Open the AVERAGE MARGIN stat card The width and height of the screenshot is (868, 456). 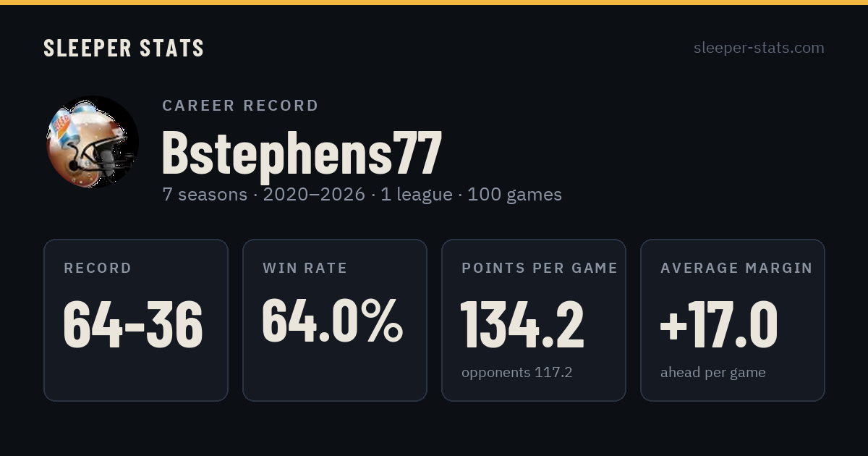tap(733, 320)
